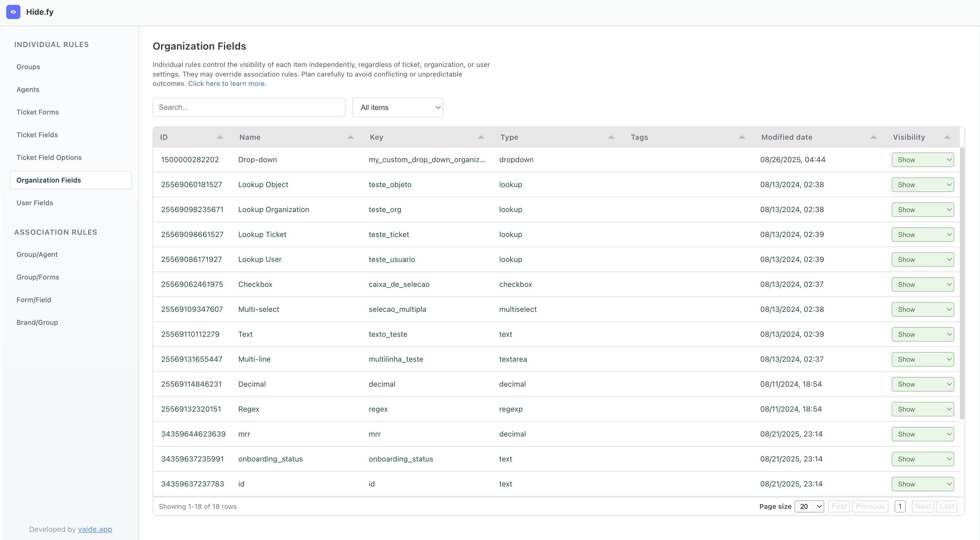Change visibility for onboarding_status field
The image size is (980, 540).
tap(922, 459)
